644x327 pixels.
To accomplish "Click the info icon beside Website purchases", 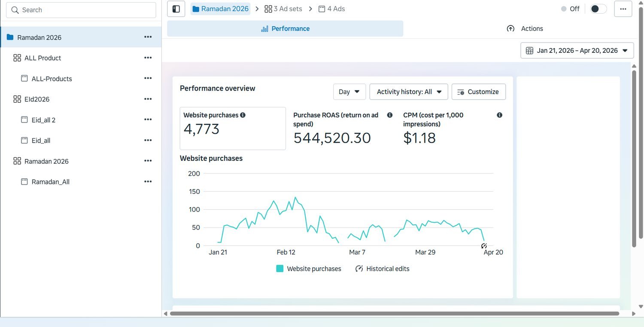I will click(x=243, y=115).
